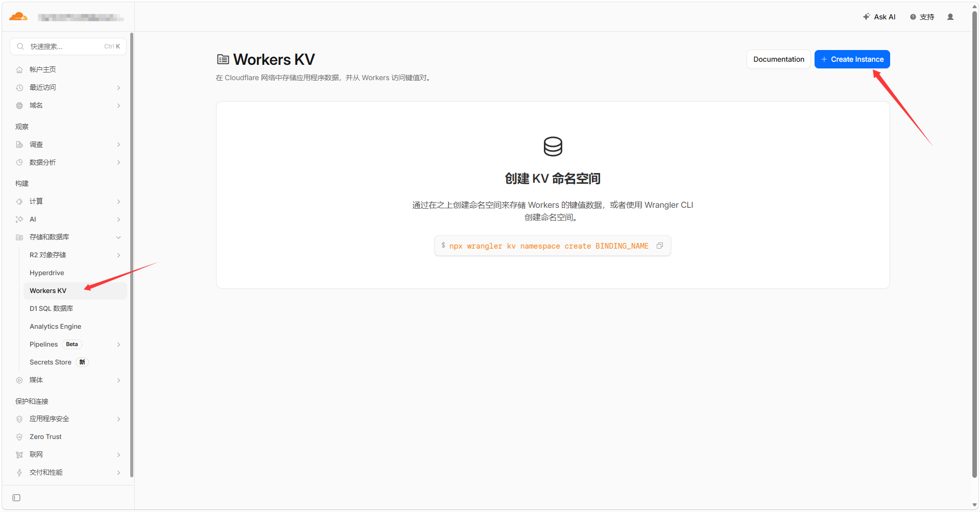Collapse the sidebar with the bottom panel icon
980x512 pixels.
pos(16,498)
